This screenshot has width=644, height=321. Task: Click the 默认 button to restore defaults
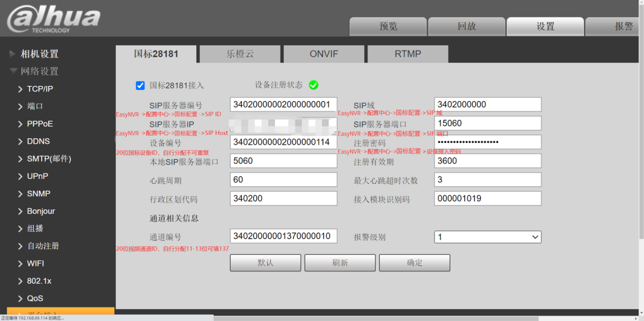[265, 263]
